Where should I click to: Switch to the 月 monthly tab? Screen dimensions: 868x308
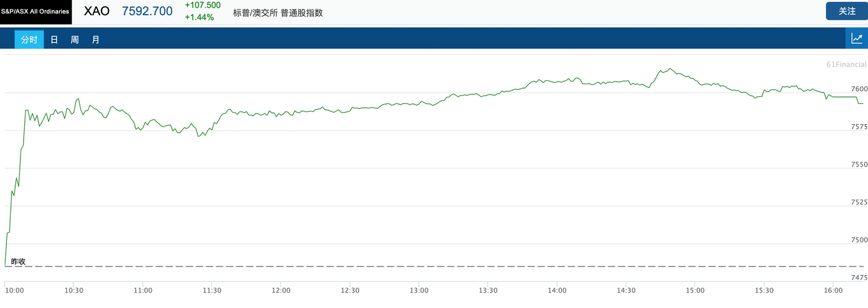[96, 40]
